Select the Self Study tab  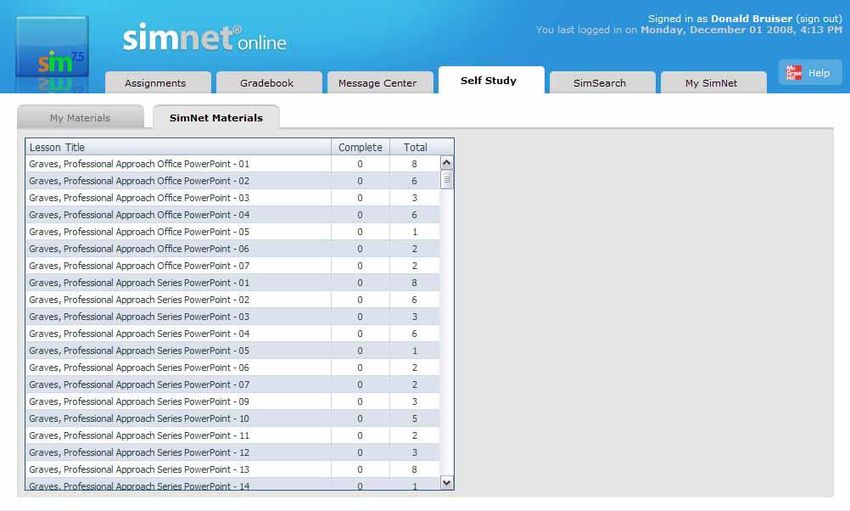point(491,81)
